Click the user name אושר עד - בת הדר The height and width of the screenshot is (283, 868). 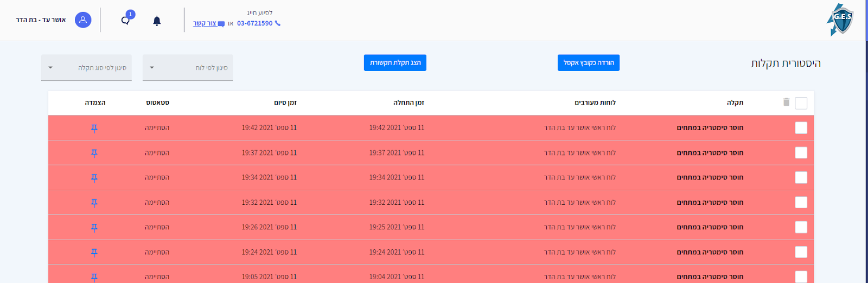click(x=41, y=20)
